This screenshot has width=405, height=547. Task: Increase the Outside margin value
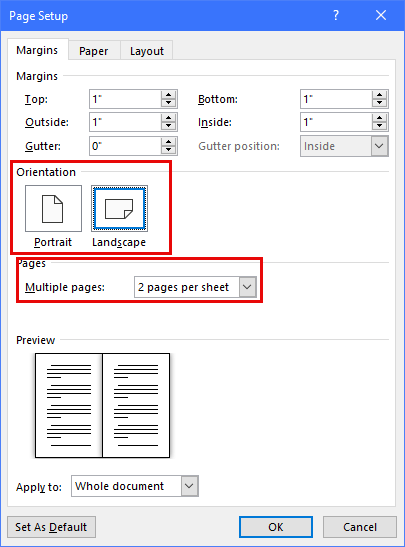[x=168, y=118]
